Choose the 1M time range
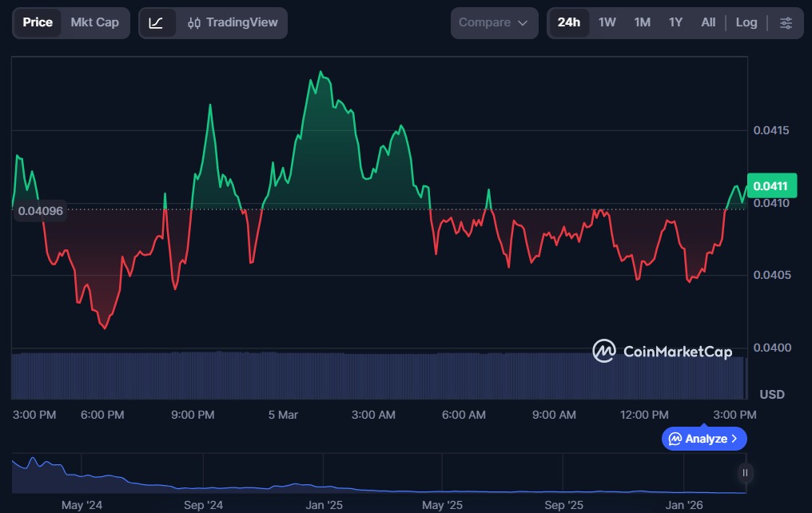Image resolution: width=812 pixels, height=513 pixels. pyautogui.click(x=642, y=22)
